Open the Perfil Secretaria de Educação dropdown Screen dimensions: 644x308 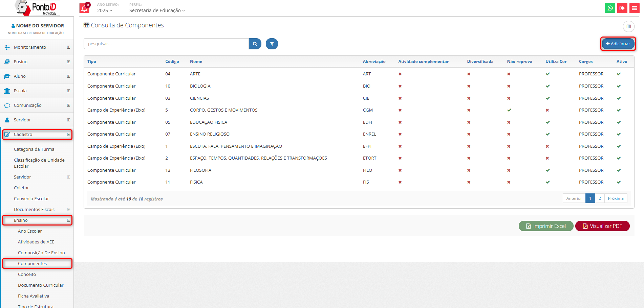157,10
